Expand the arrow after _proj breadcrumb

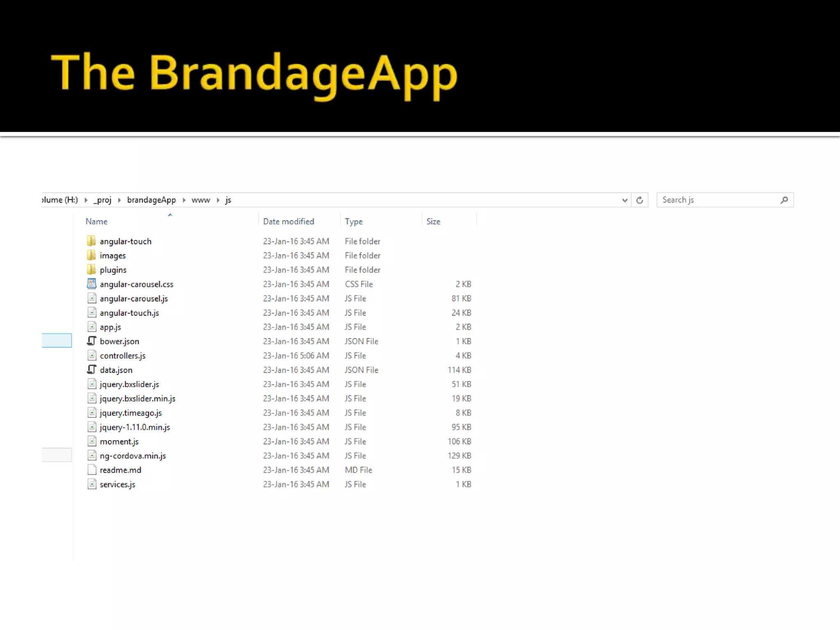[x=119, y=200]
